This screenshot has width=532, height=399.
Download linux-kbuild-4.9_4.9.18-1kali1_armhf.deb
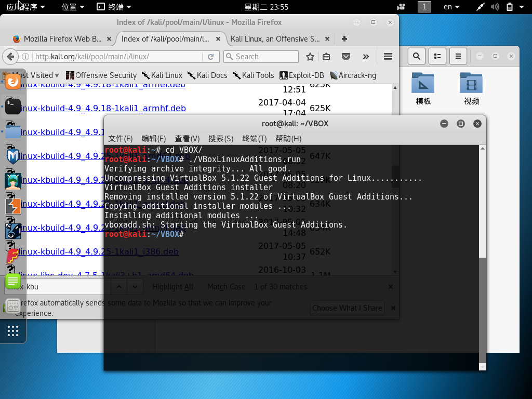click(x=102, y=108)
